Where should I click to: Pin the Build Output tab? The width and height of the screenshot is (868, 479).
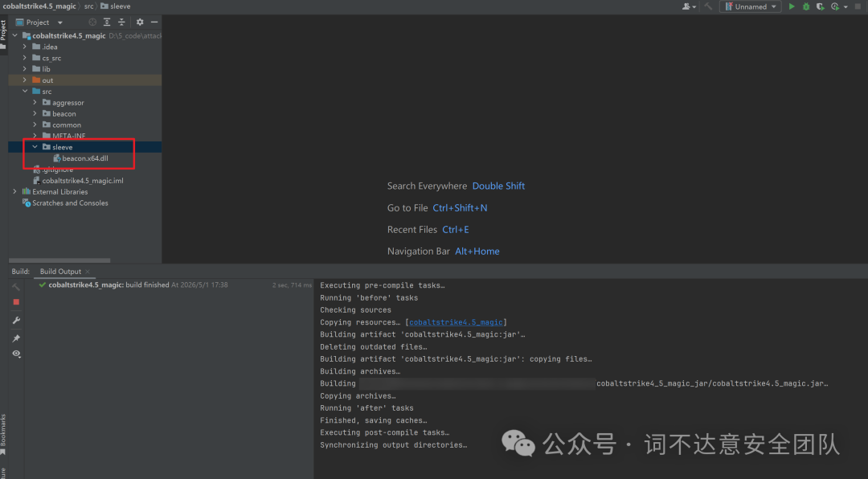16,338
